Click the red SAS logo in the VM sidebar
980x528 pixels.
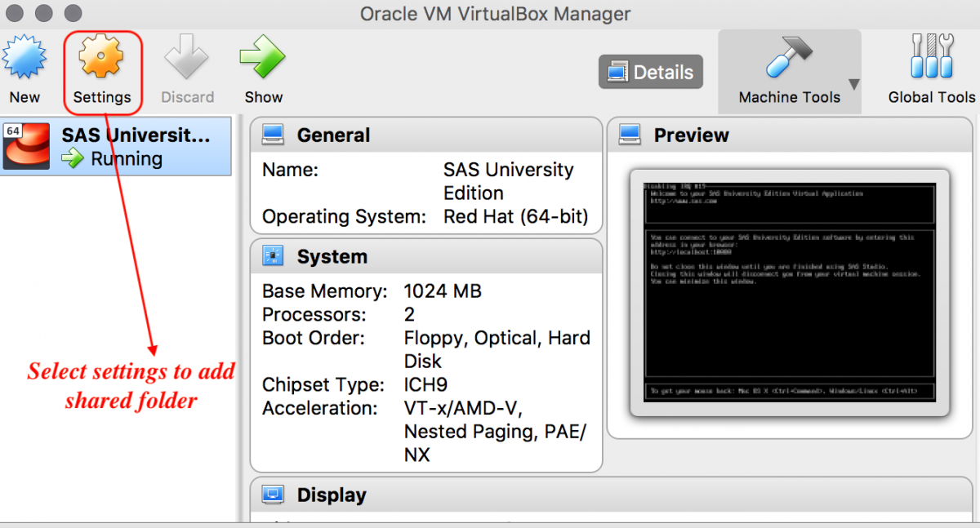pos(27,145)
